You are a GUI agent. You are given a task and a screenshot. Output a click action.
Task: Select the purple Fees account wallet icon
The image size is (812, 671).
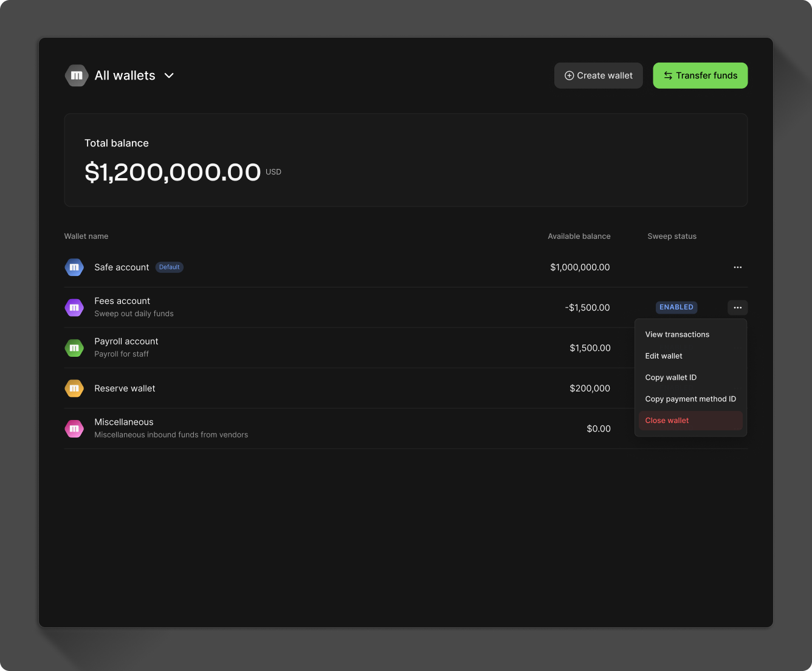(74, 308)
